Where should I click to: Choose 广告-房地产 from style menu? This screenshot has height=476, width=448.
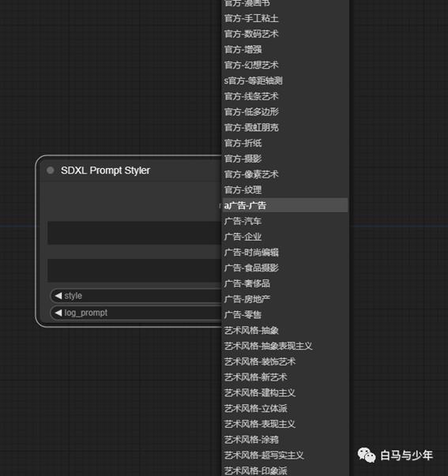click(x=285, y=299)
